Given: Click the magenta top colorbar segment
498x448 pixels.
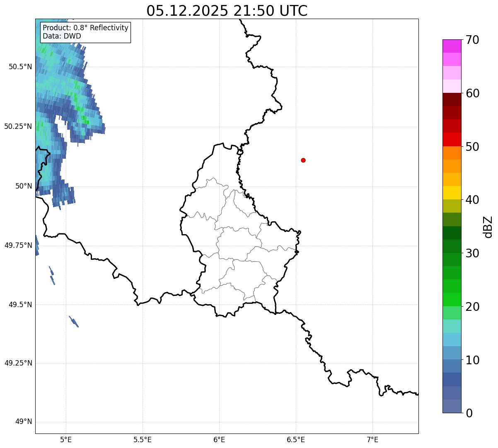Looking at the screenshot, I should pyautogui.click(x=452, y=46).
